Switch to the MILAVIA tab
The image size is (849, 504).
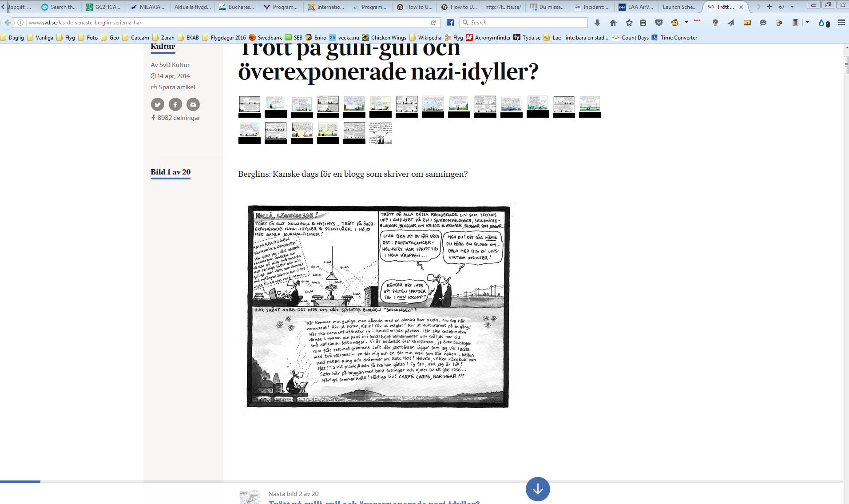tap(148, 7)
